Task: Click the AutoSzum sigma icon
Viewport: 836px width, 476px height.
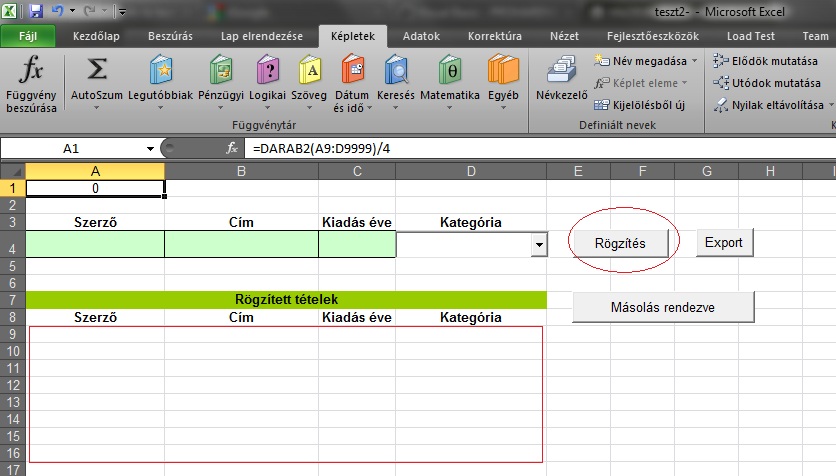Action: (x=97, y=70)
